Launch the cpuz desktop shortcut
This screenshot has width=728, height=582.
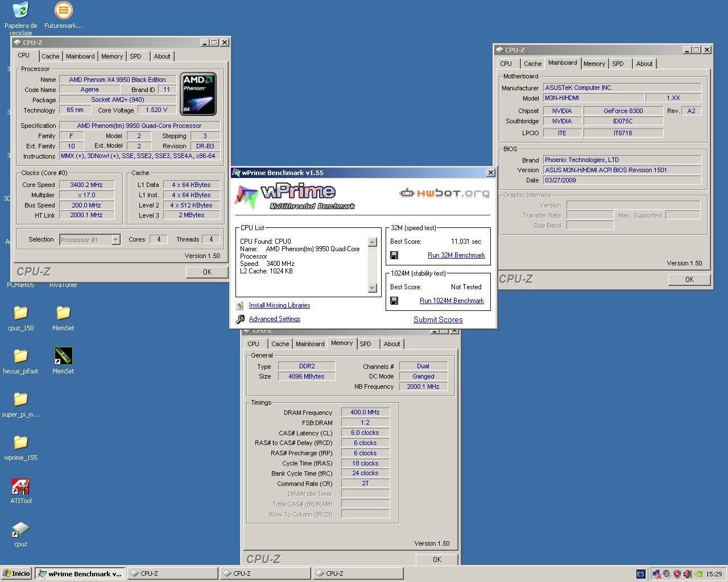pyautogui.click(x=20, y=530)
